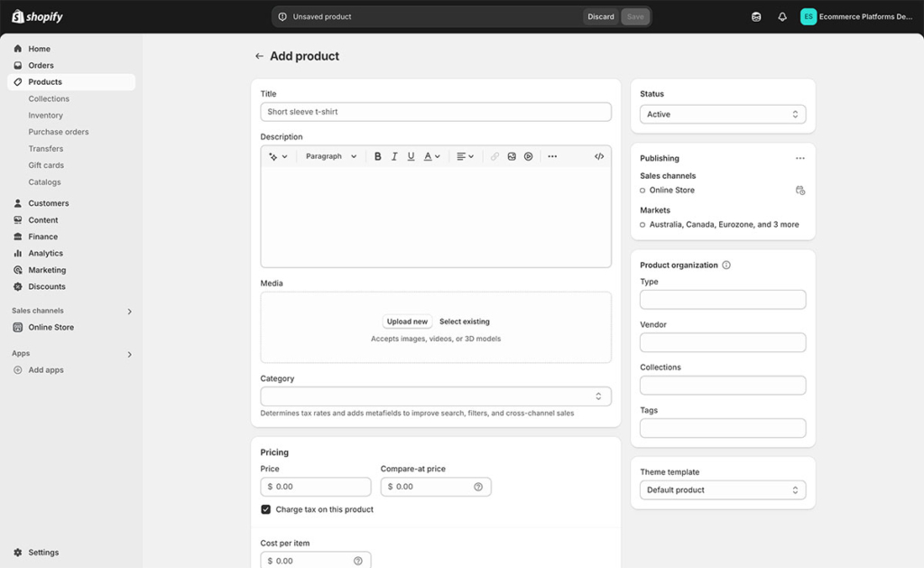Screen dimensions: 924x568
Task: Navigate to Analytics in the sidebar
Action: click(44, 253)
